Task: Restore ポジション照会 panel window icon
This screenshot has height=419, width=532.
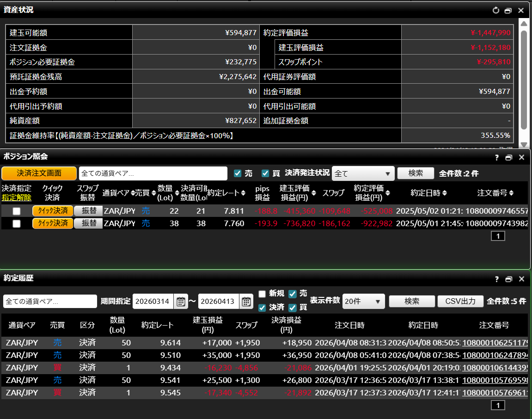Action: (508, 158)
